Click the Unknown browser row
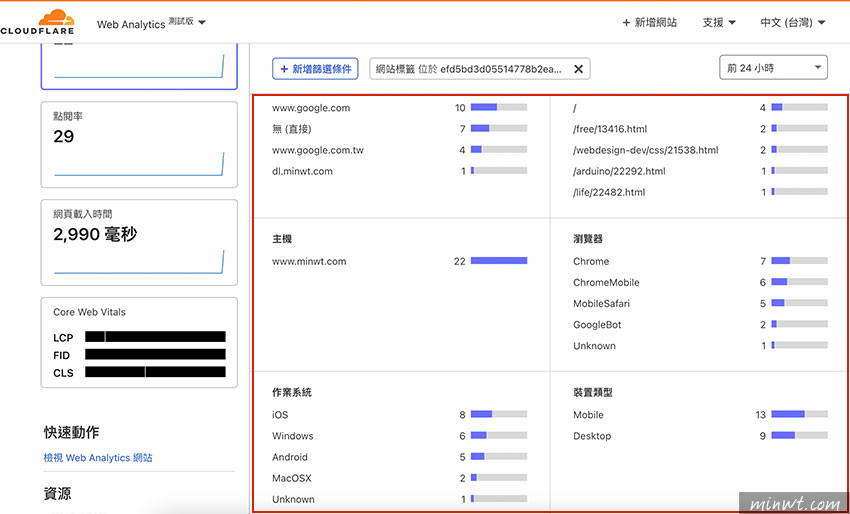Screen dimensions: 850x514 click(x=700, y=346)
